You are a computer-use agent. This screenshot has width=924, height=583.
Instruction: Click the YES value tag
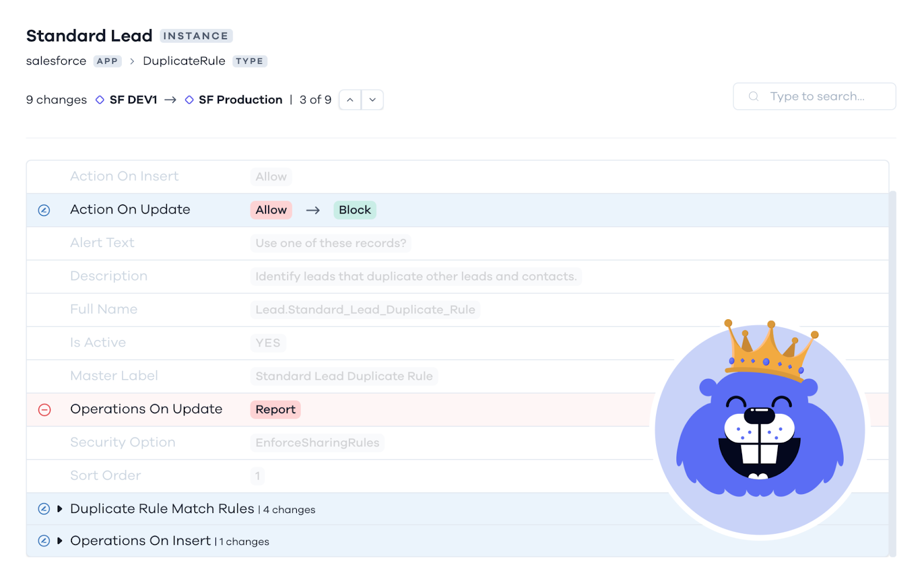[268, 343]
